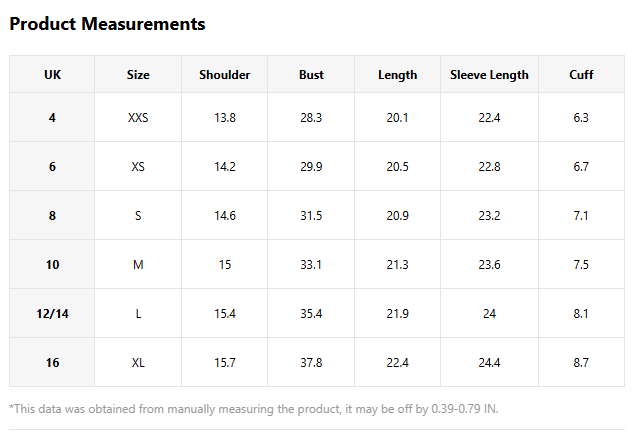
Task: Select length value 20.5 for XS
Action: [397, 167]
